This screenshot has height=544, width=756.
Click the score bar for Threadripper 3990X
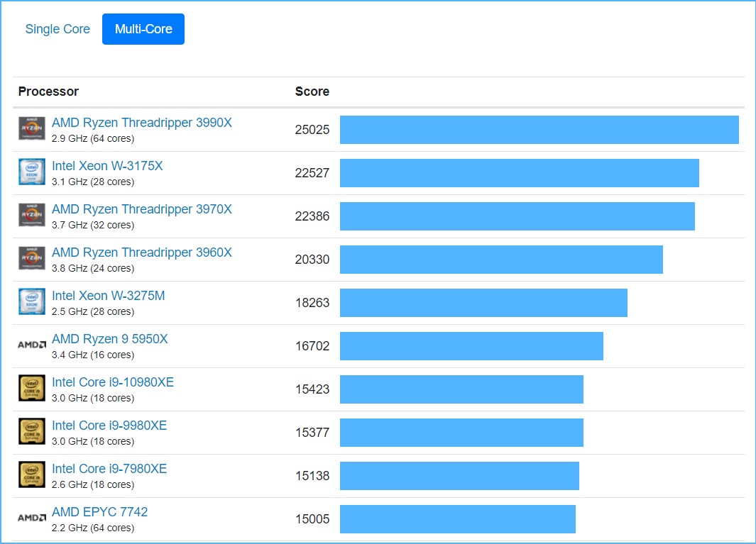pyautogui.click(x=539, y=130)
